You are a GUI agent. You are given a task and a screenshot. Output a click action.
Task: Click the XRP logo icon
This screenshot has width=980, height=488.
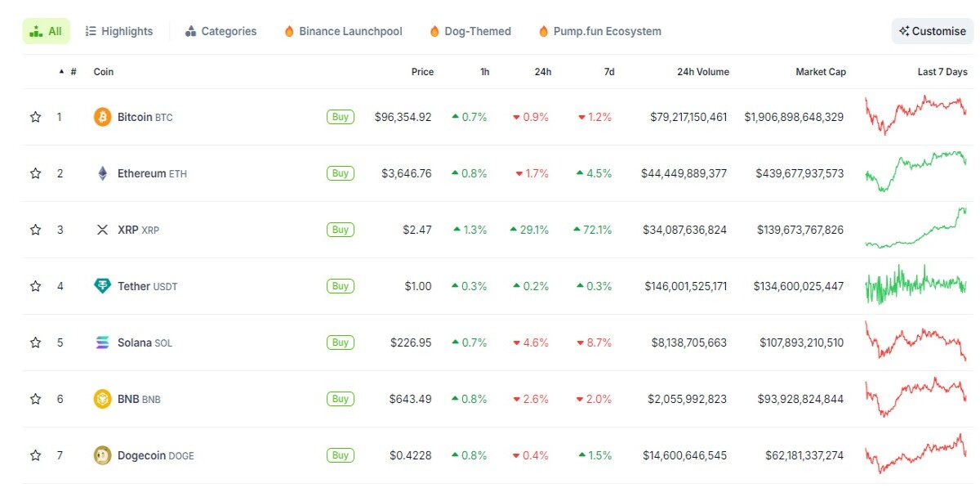(102, 230)
